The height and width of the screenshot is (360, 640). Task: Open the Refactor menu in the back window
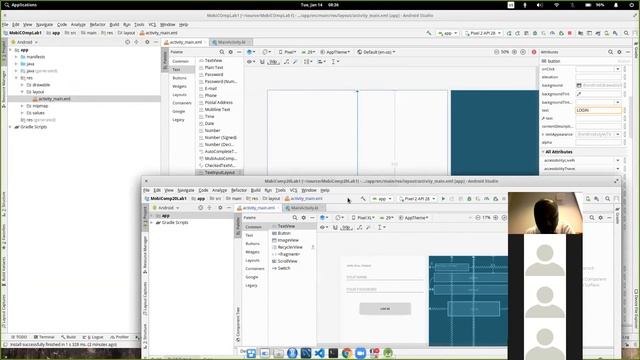pos(98,24)
